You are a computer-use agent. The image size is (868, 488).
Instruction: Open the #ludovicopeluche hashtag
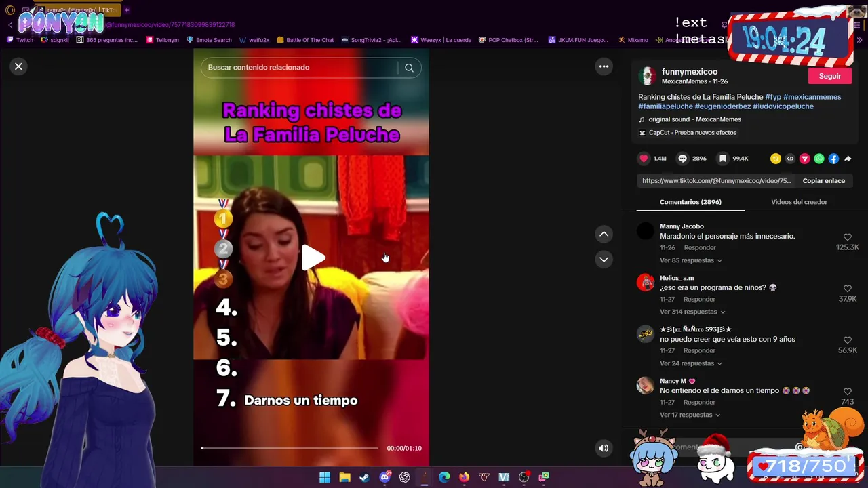pyautogui.click(x=783, y=106)
